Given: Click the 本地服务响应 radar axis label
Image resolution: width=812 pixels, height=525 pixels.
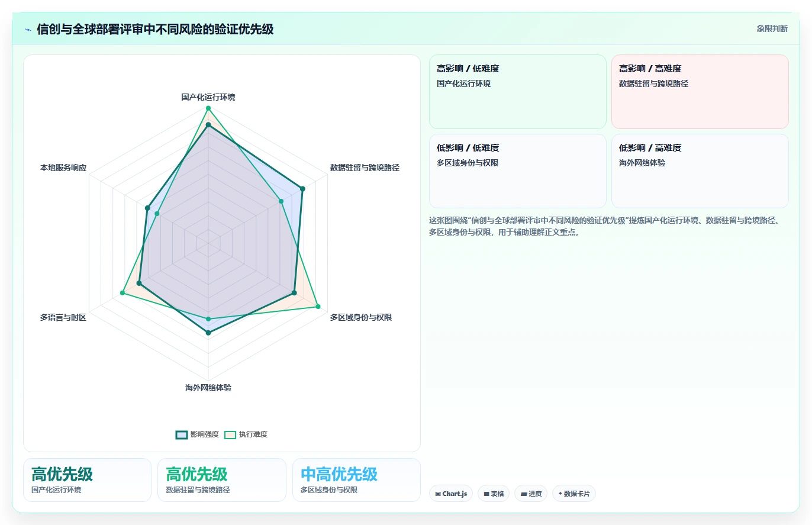Looking at the screenshot, I should (63, 168).
